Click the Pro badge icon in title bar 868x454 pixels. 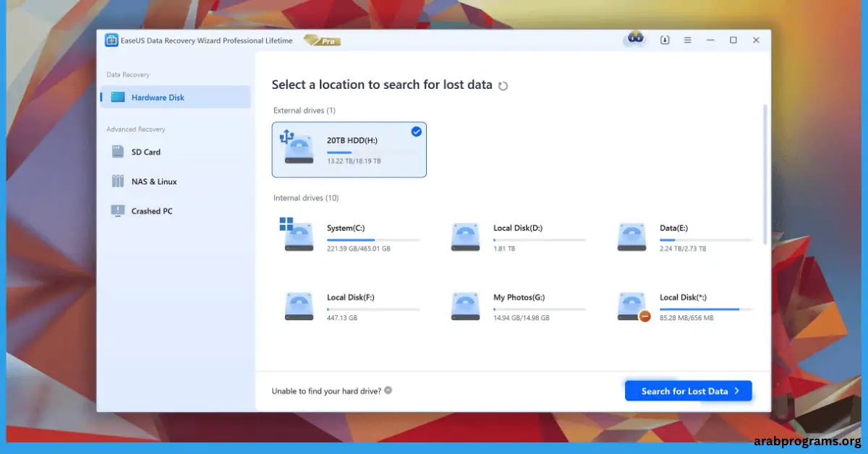coord(322,40)
